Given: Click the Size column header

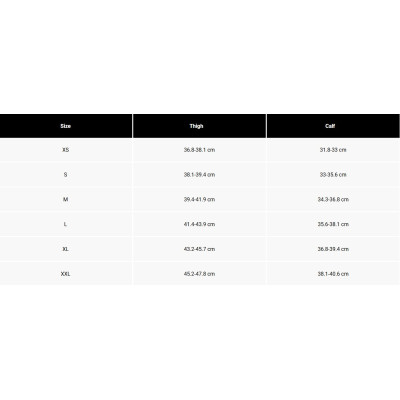Looking at the screenshot, I should click(x=66, y=126).
